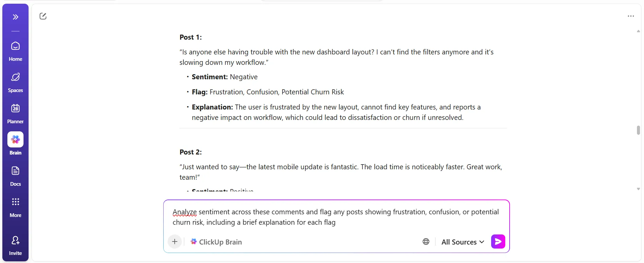Start a new chat with compose icon
This screenshot has width=644, height=263.
point(43,16)
